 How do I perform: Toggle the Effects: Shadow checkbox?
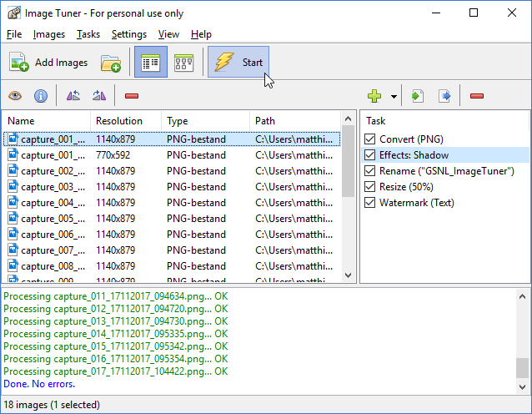(371, 155)
